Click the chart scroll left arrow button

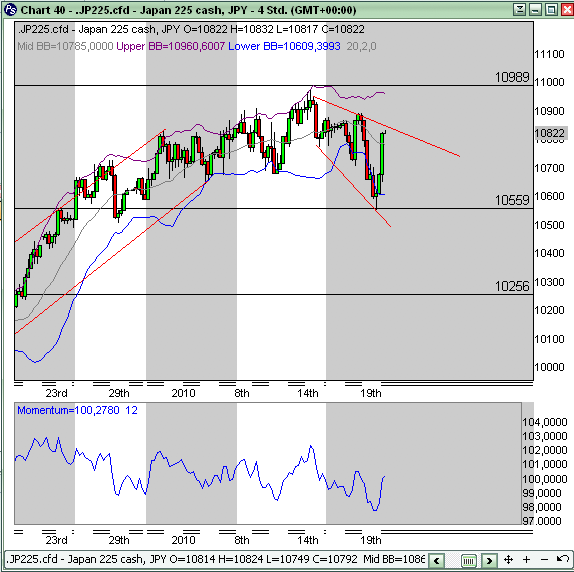point(436,560)
